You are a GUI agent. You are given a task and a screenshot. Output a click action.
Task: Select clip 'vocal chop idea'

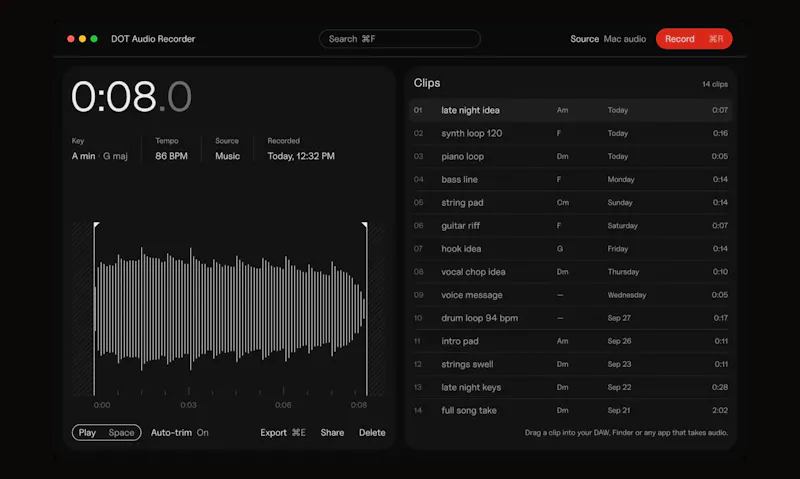[570, 272]
